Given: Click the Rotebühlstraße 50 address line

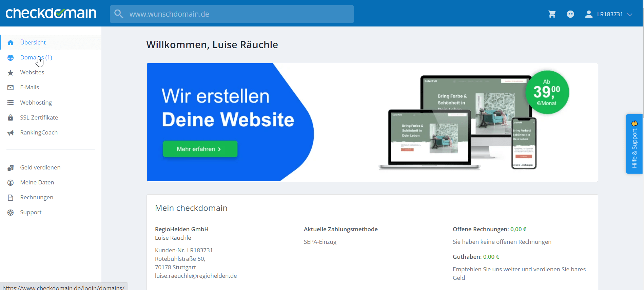Looking at the screenshot, I should (180, 259).
